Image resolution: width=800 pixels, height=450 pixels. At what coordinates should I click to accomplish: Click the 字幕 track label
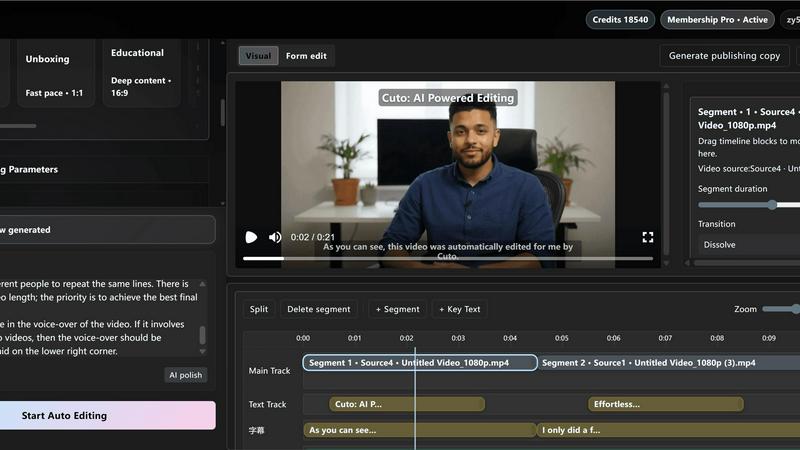(x=256, y=430)
